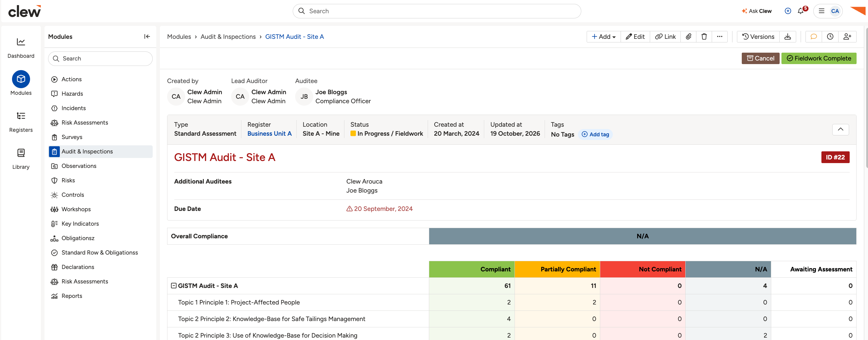Click Fieldwork Complete button
This screenshot has width=868, height=340.
(818, 58)
